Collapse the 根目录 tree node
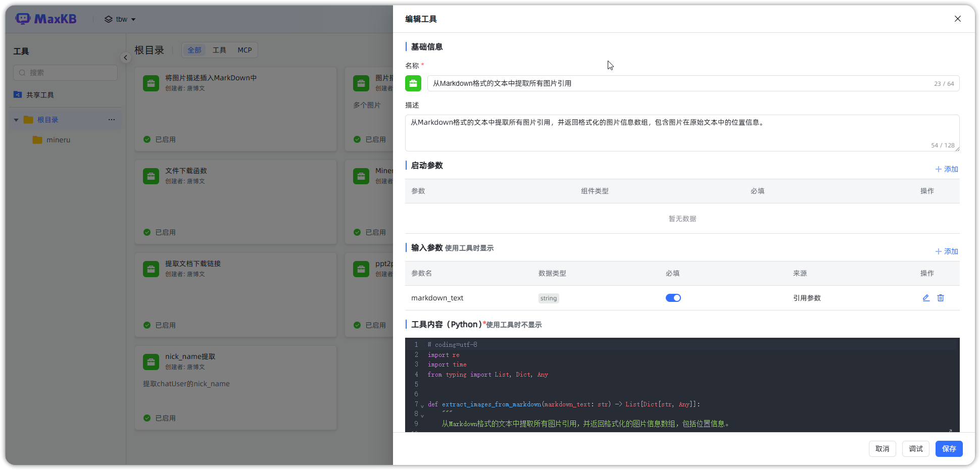Screen dimensions: 980x470 point(16,120)
